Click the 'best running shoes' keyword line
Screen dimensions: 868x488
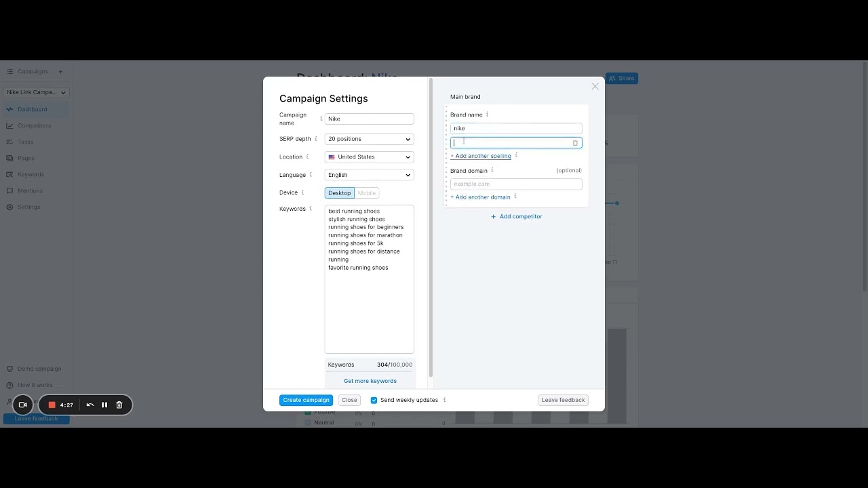tap(354, 211)
